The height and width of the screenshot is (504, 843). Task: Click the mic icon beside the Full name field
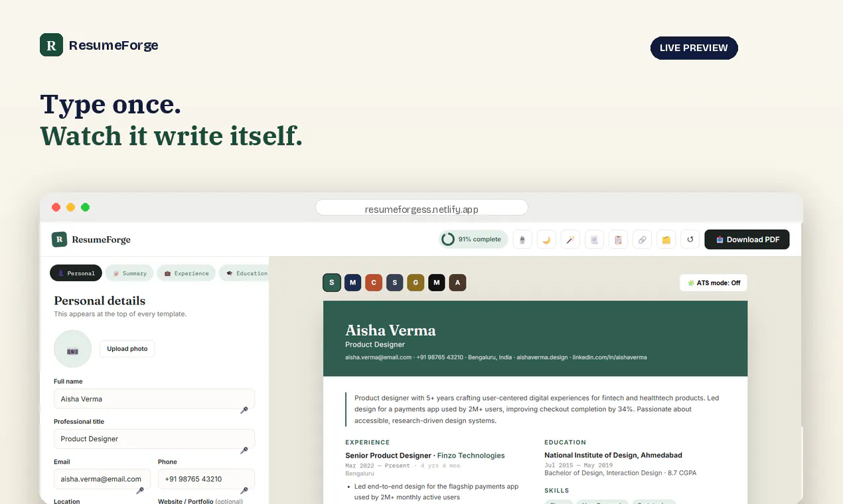click(x=244, y=410)
